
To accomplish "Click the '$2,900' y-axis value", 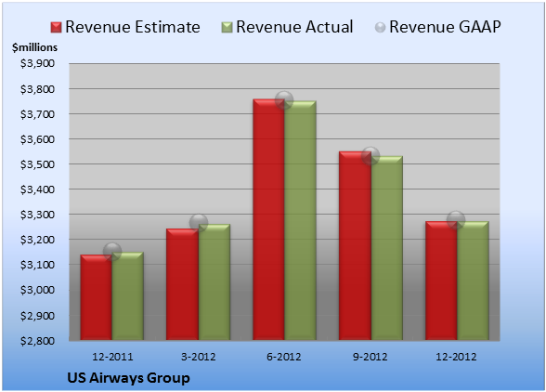I will pyautogui.click(x=37, y=316).
